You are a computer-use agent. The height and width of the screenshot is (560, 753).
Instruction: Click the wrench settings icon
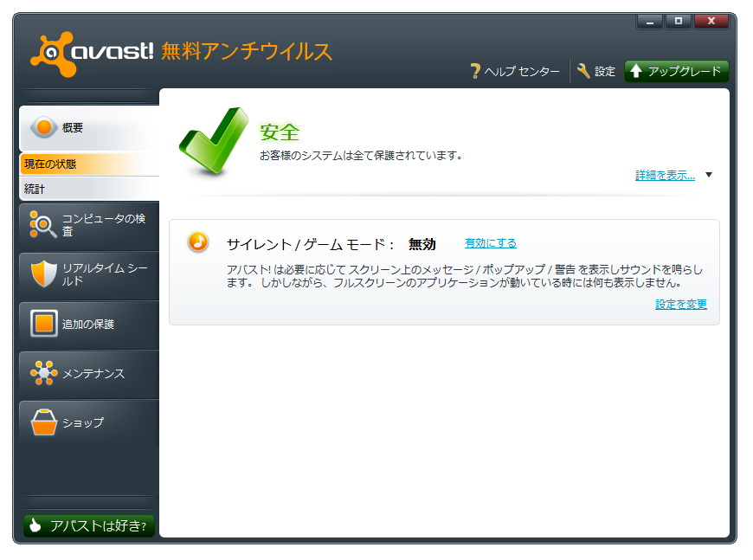(583, 71)
